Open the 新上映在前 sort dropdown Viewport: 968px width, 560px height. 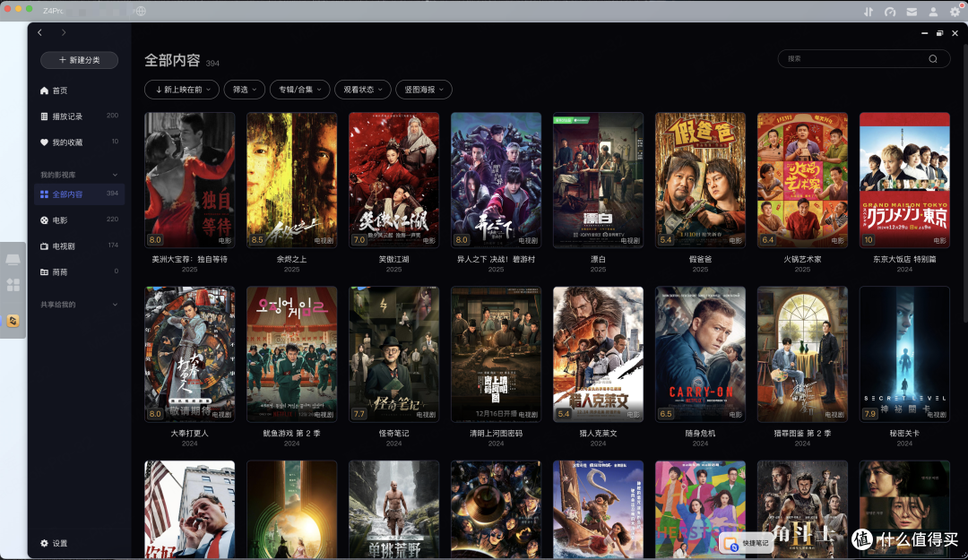(x=181, y=90)
